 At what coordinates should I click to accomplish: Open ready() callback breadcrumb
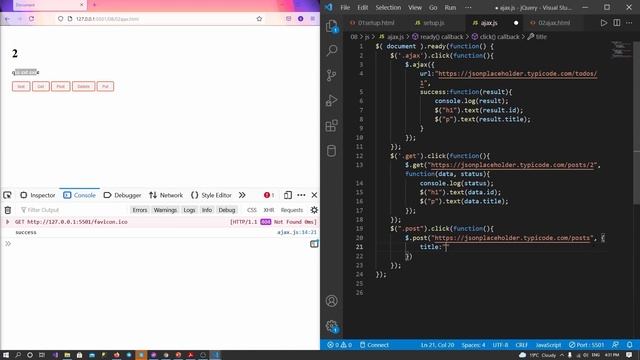pos(438,37)
